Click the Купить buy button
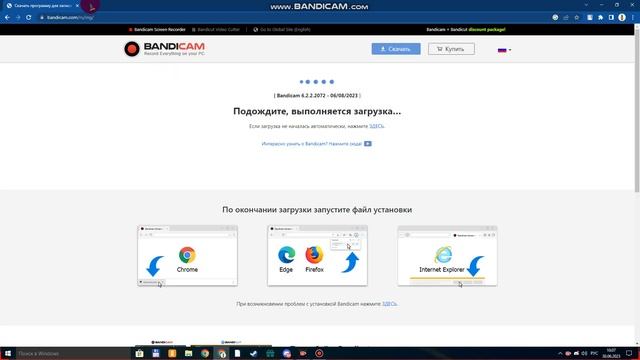 coord(451,49)
